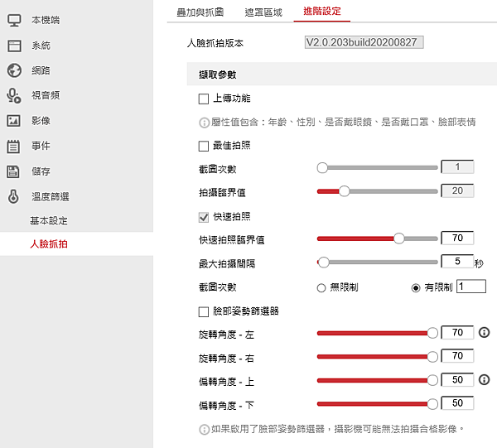
Task: Open the 人臉抓拍 submenu item
Action: click(49, 244)
